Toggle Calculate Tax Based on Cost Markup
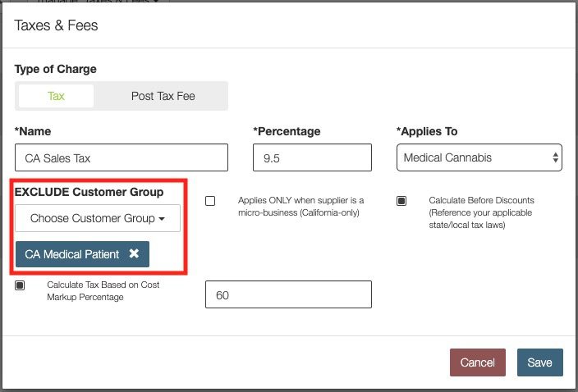The height and width of the screenshot is (392, 578). click(x=20, y=285)
